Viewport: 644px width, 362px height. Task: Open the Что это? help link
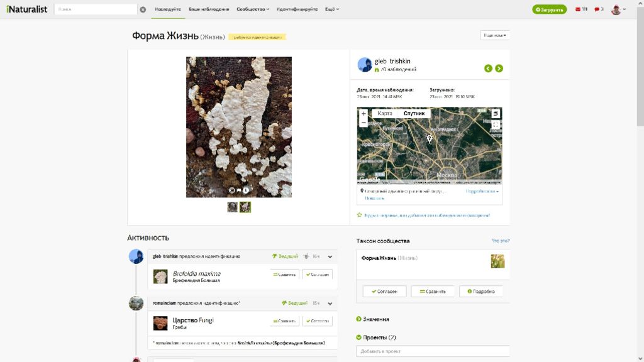coord(500,241)
